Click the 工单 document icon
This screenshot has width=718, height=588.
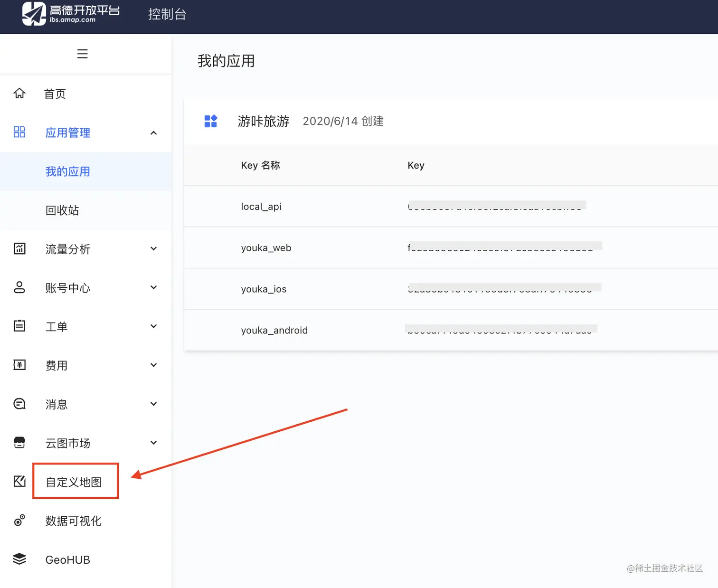click(x=19, y=326)
